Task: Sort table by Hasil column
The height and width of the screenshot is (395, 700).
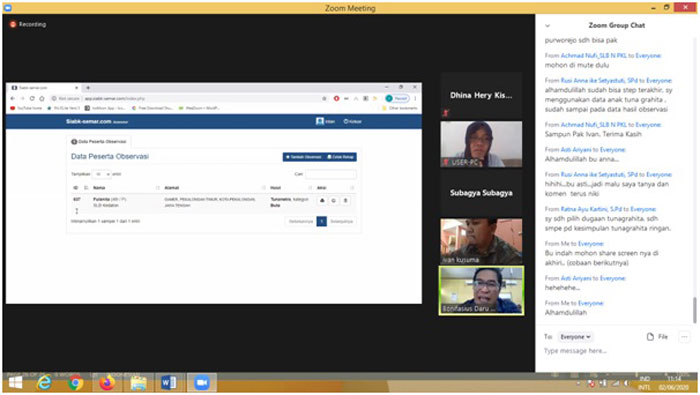Action: point(275,188)
